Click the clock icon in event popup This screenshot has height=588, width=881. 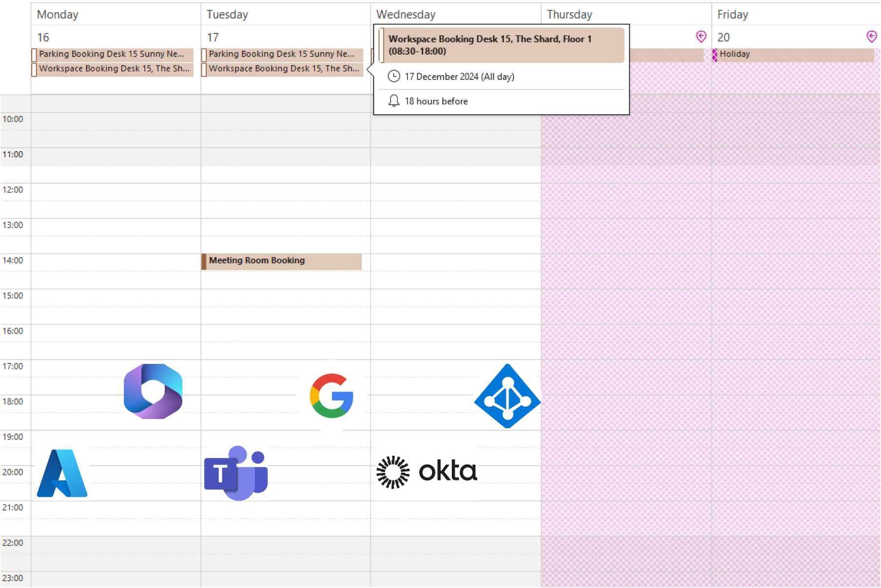tap(394, 76)
